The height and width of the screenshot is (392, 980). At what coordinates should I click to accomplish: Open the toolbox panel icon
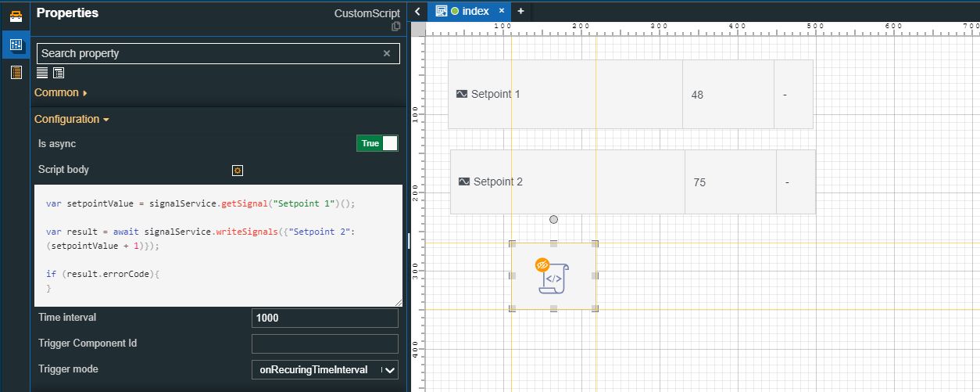[15, 15]
